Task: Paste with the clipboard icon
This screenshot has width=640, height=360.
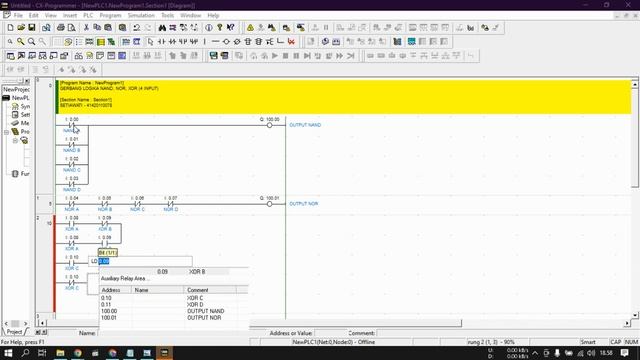Action: pos(108,28)
